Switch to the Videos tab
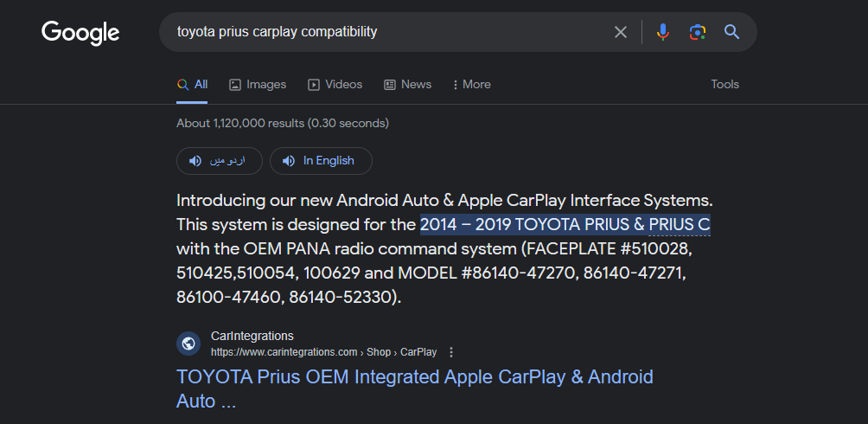 coord(335,85)
